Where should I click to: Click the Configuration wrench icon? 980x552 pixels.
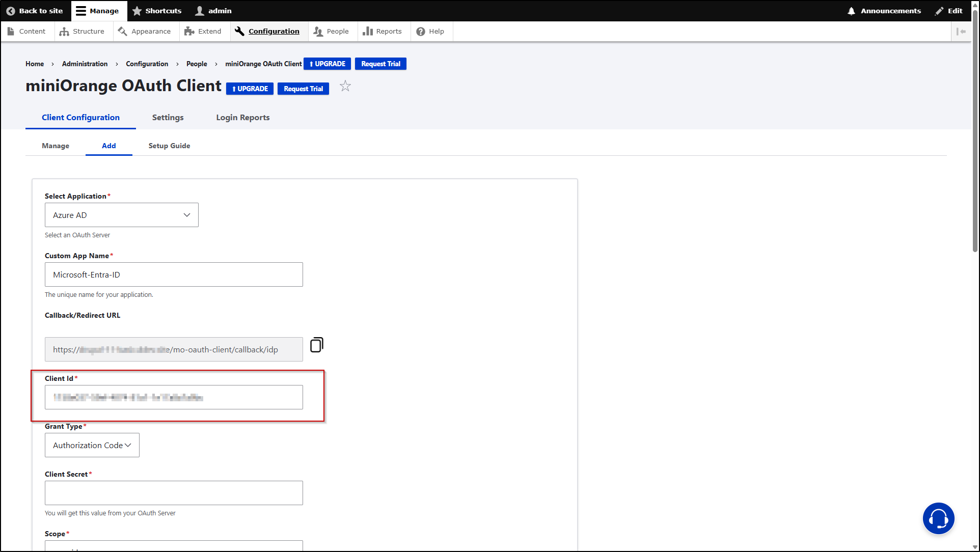239,31
